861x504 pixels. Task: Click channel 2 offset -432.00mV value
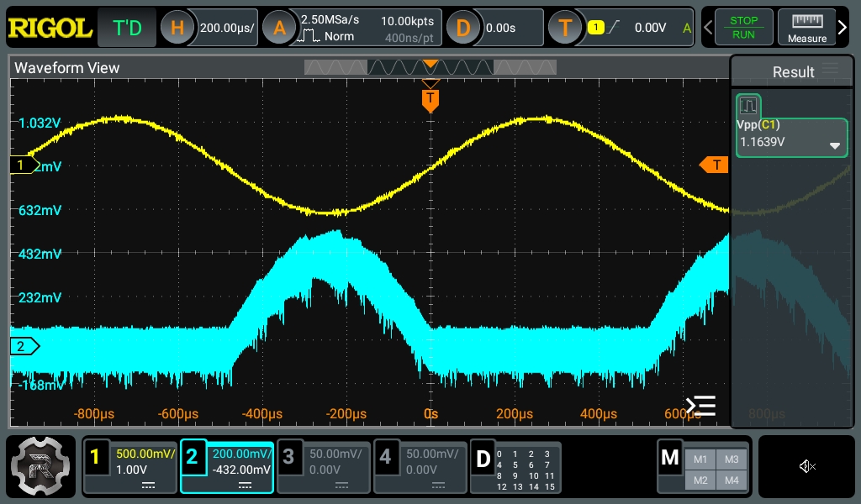pos(241,470)
